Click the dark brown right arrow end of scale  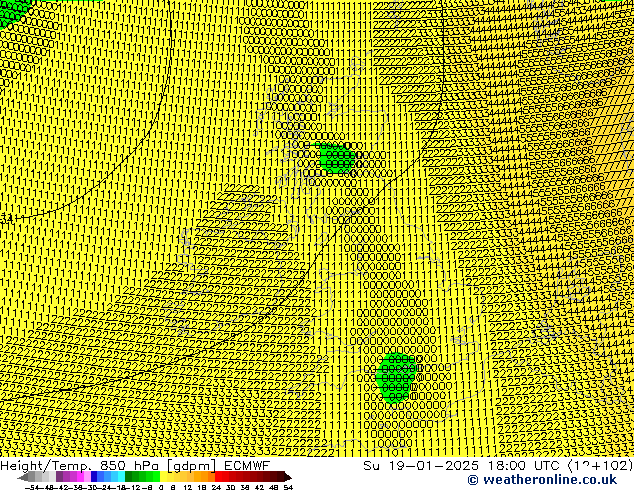click(288, 477)
